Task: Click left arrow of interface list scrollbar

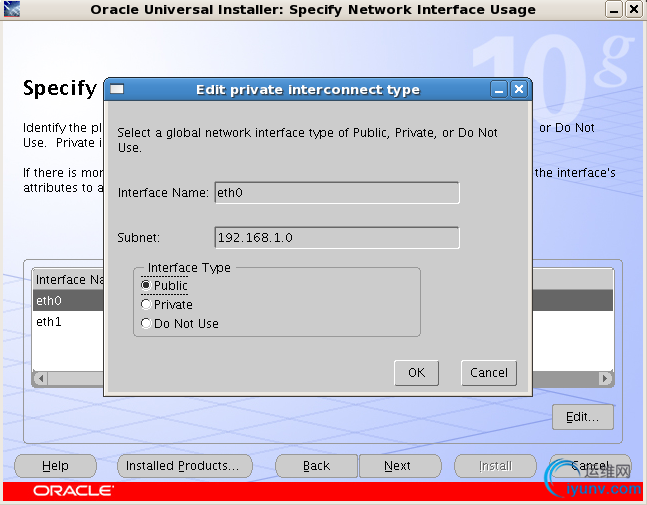Action: [x=40, y=378]
